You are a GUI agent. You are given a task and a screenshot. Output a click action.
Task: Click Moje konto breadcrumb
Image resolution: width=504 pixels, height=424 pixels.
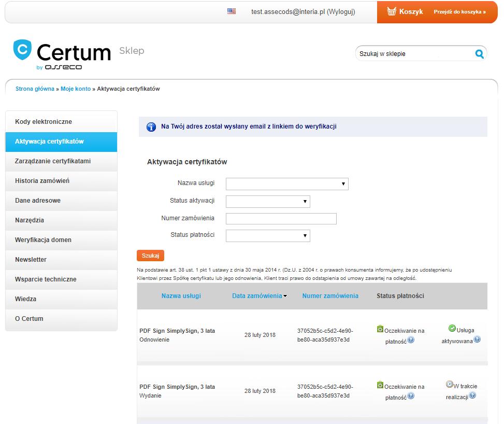point(76,89)
